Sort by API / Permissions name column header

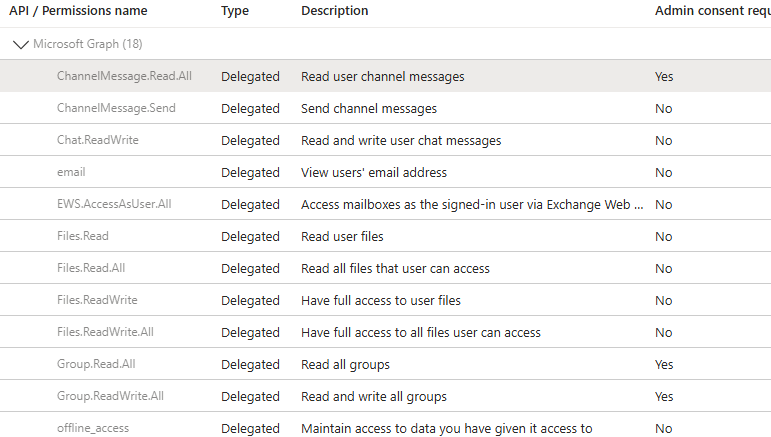click(78, 11)
